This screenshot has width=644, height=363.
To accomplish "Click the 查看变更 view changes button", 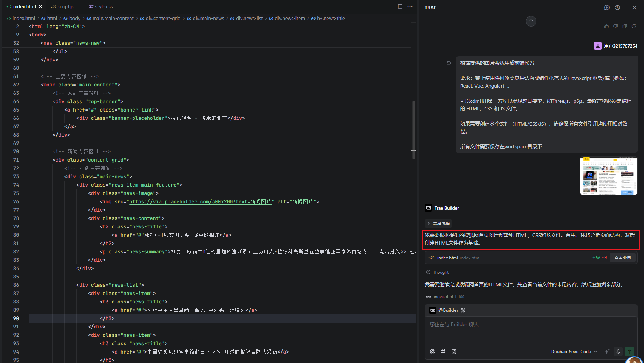I will click(622, 258).
